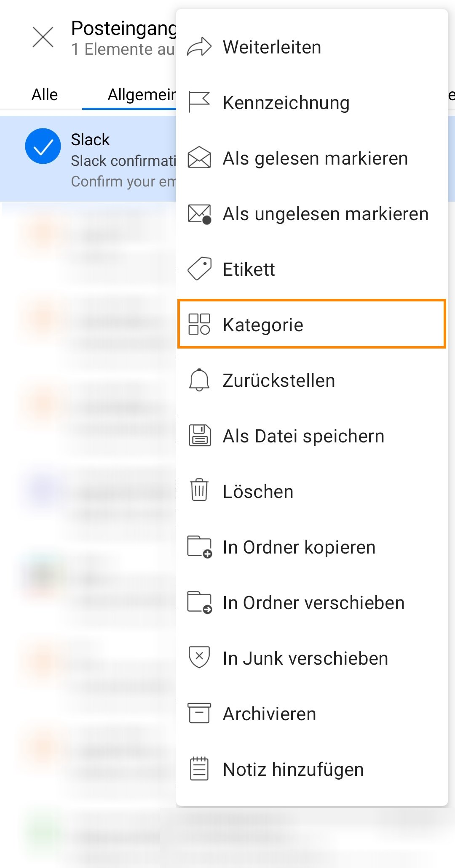The width and height of the screenshot is (455, 868).
Task: Click the Etikett tag icon
Action: click(x=199, y=269)
